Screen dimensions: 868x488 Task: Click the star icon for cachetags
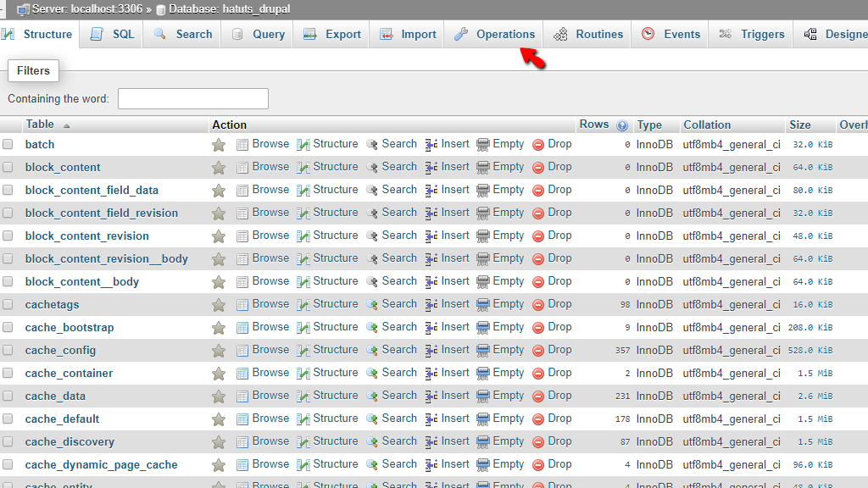[x=219, y=305]
